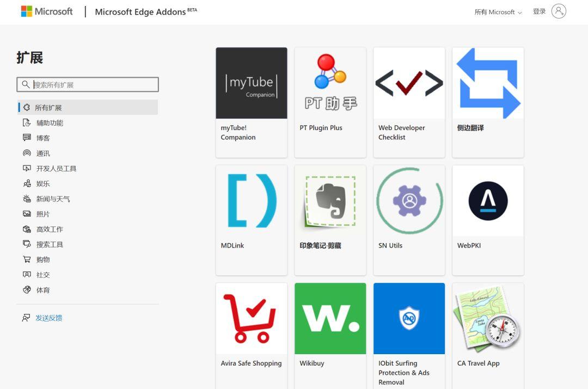Click the communication icon beside 通讯
The width and height of the screenshot is (588, 389).
pos(27,153)
